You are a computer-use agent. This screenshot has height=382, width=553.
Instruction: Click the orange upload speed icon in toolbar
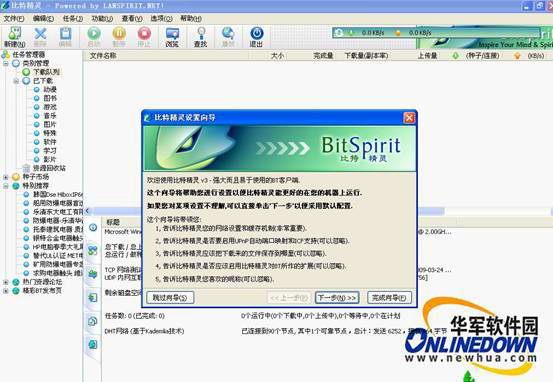click(398, 33)
